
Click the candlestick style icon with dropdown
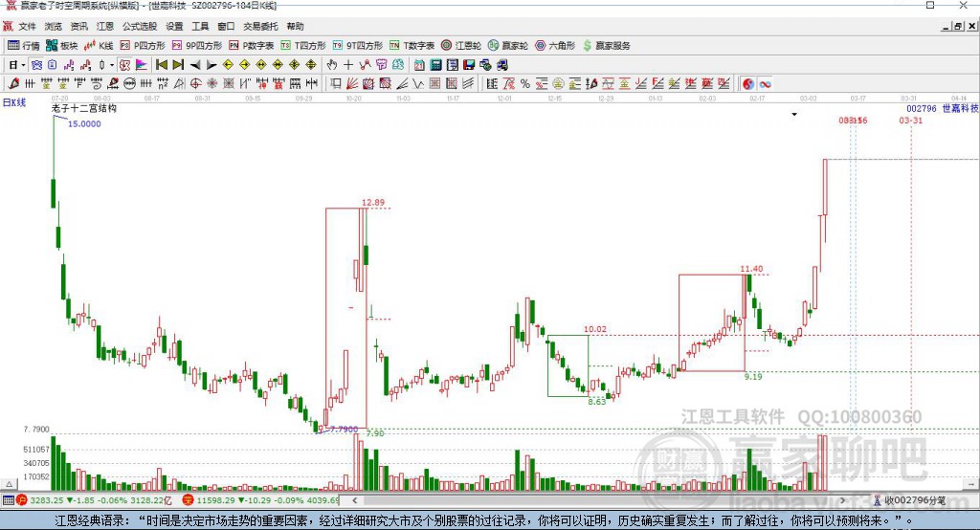[x=101, y=65]
